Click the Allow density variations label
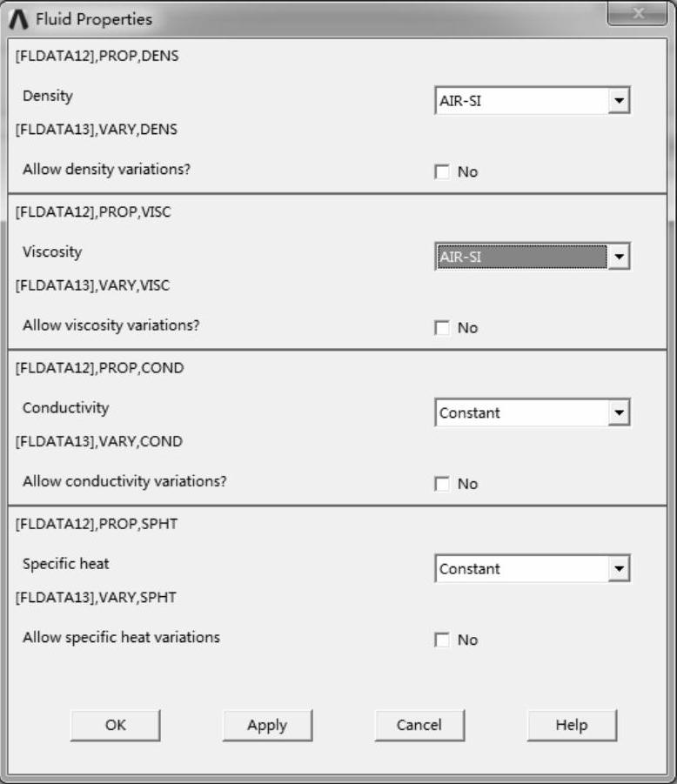Screen dimensions: 677x784 pos(106,169)
